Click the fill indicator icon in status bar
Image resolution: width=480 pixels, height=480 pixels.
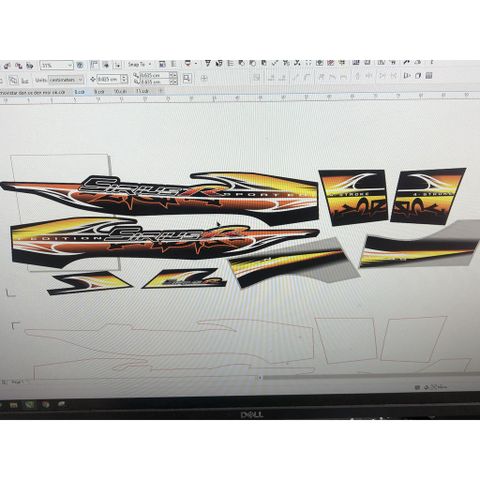coord(426,387)
